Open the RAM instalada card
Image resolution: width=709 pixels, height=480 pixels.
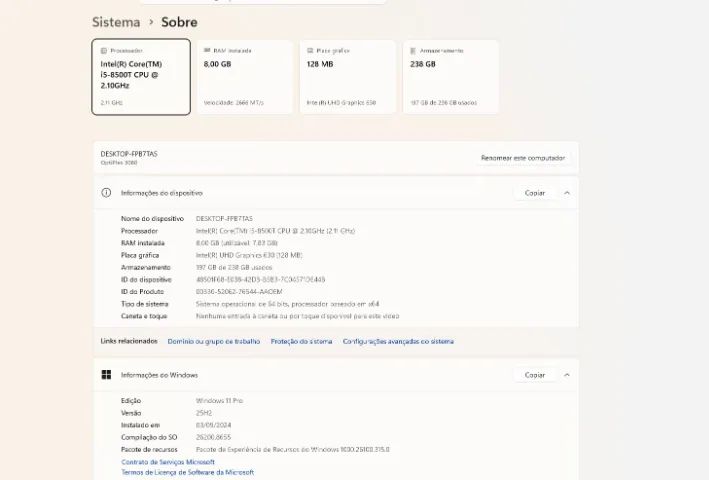(x=245, y=77)
